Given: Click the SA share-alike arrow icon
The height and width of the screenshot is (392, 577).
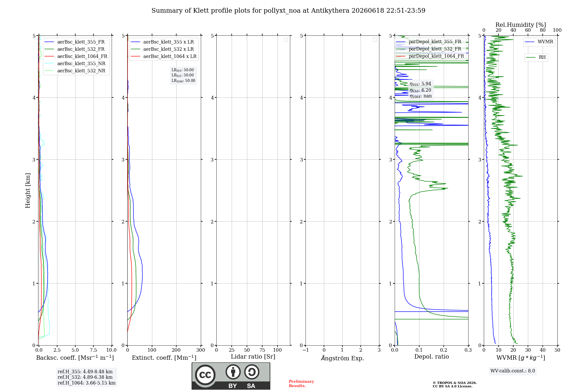Looking at the screenshot, I should [x=252, y=372].
